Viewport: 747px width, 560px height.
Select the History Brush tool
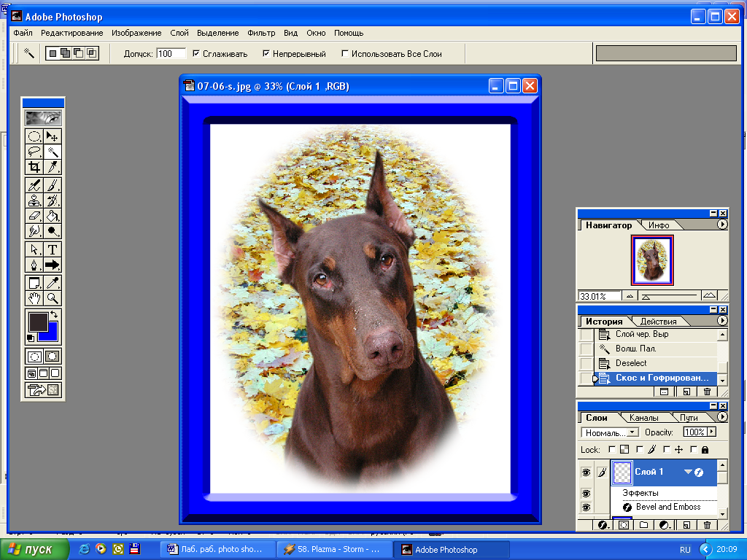[53, 201]
